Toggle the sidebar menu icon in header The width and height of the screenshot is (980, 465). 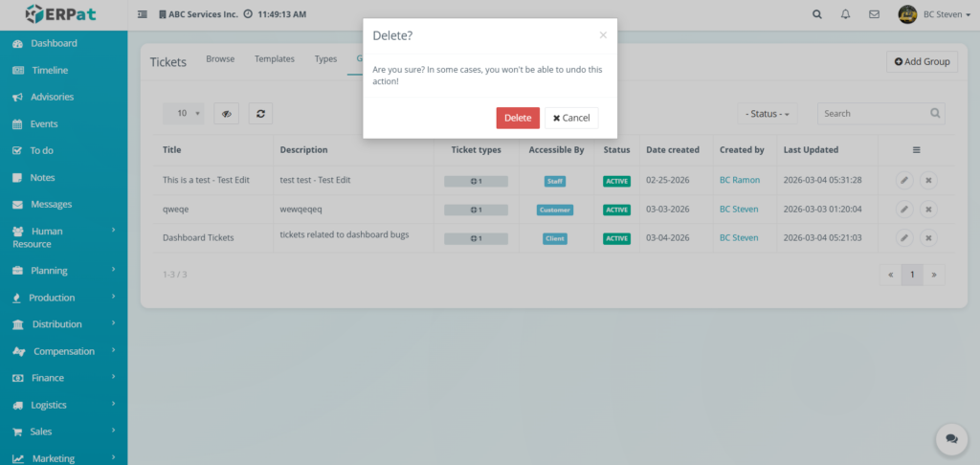[143, 14]
